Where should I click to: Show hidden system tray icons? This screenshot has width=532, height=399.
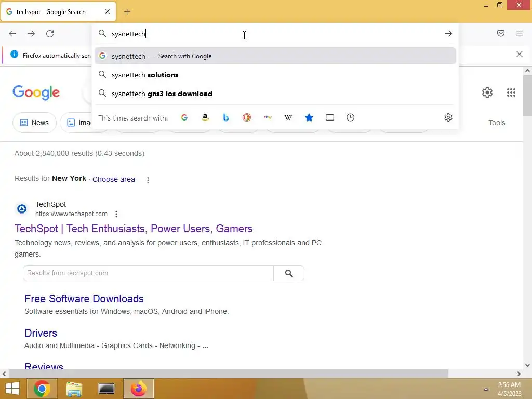tap(486, 389)
